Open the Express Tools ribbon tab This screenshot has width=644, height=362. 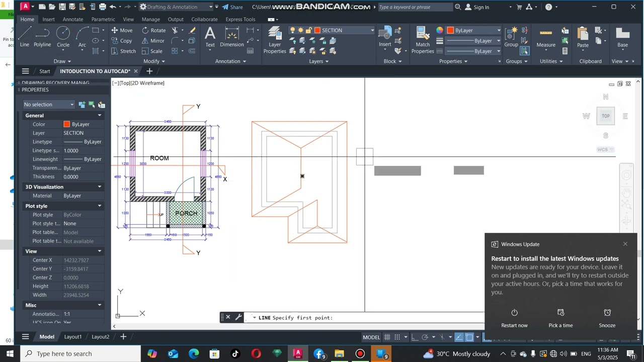pyautogui.click(x=240, y=19)
